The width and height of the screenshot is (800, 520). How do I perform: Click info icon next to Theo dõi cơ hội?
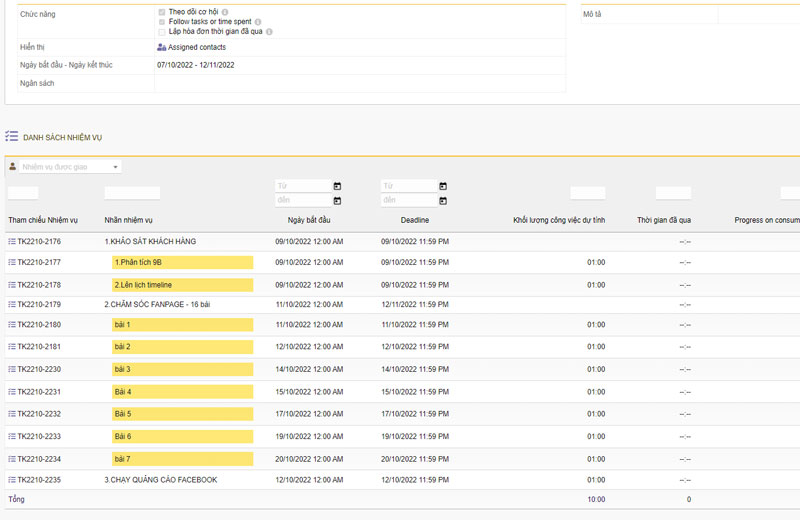(x=225, y=12)
